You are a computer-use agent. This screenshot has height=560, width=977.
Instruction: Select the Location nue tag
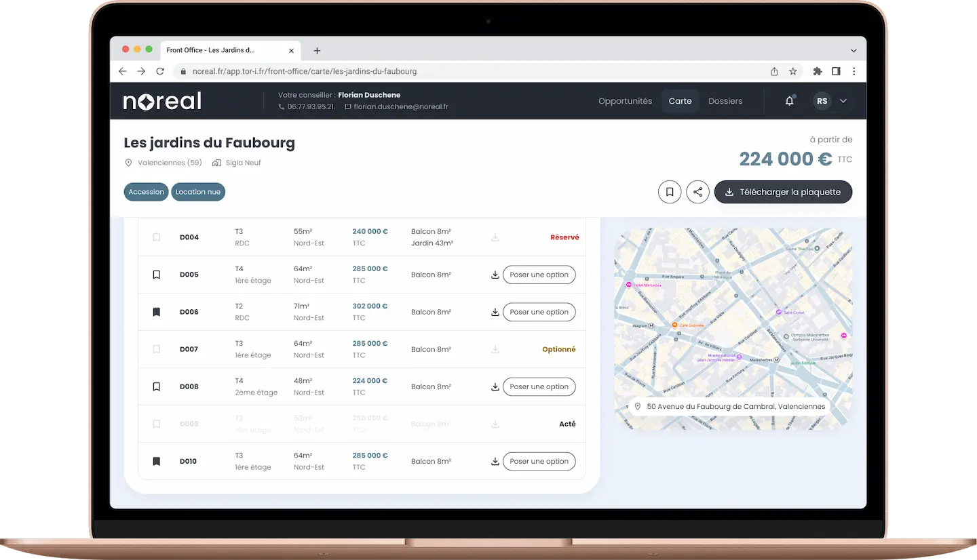click(x=198, y=192)
